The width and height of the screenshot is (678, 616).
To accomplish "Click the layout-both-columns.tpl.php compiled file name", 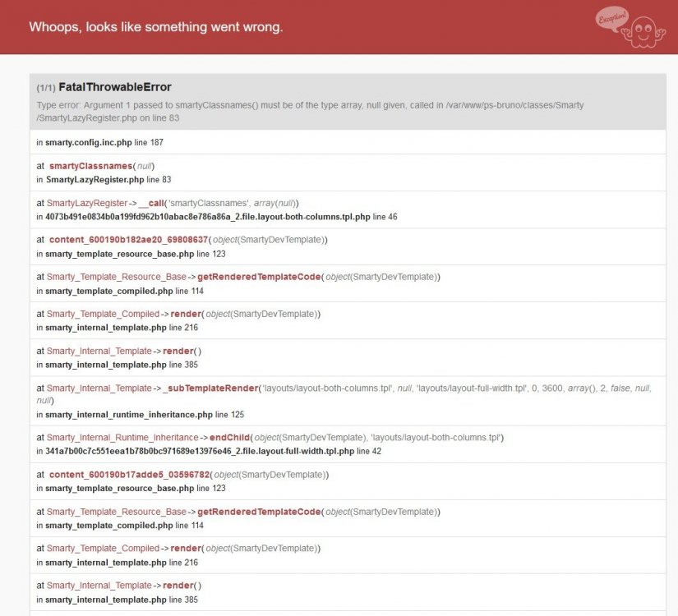I will pos(208,217).
